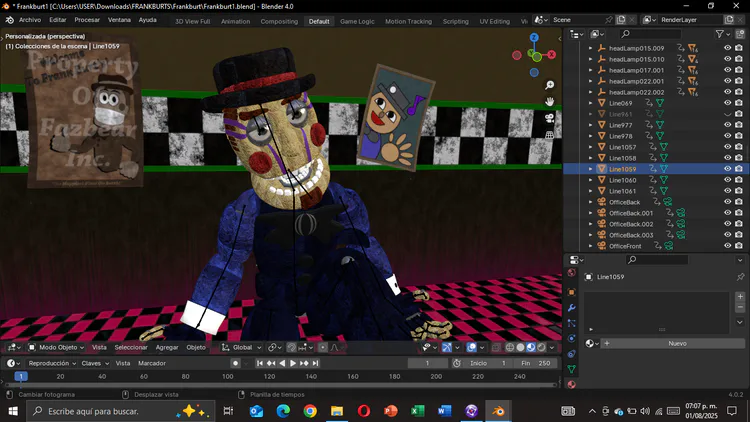Image resolution: width=750 pixels, height=422 pixels.
Task: Open the Material properties tab at bottom
Action: point(571,384)
